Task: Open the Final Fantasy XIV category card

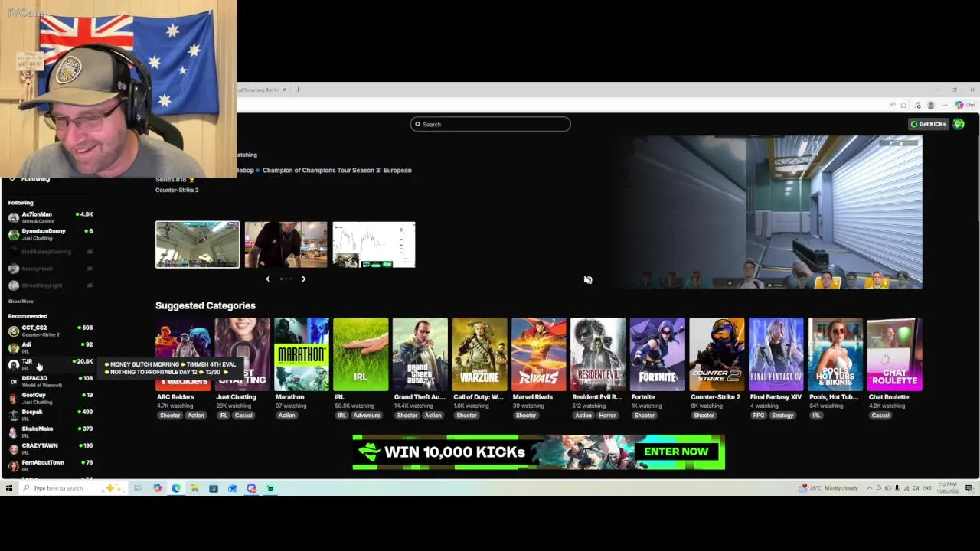Action: pos(776,354)
